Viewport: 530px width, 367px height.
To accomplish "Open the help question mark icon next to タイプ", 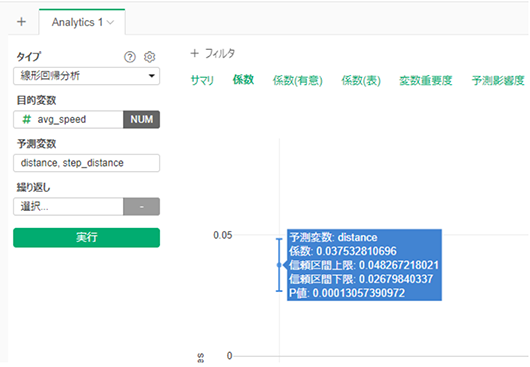I will click(x=130, y=57).
